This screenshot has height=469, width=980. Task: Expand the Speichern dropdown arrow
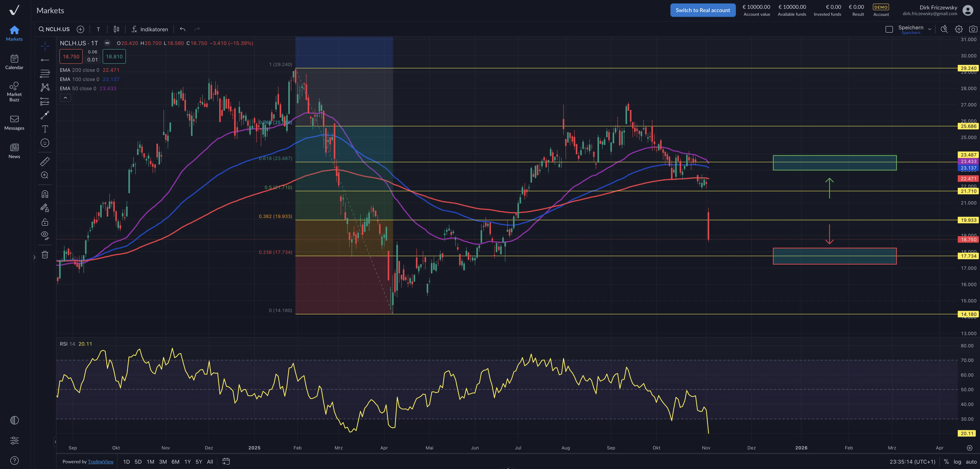pos(929,29)
